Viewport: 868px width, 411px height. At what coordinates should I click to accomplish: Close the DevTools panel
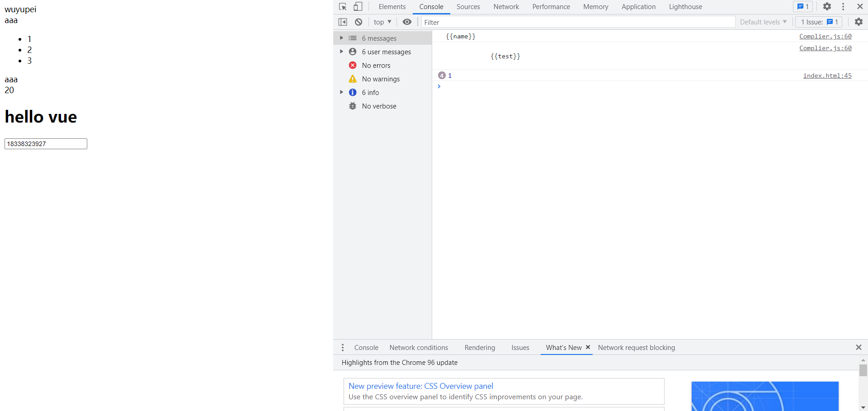pyautogui.click(x=860, y=7)
